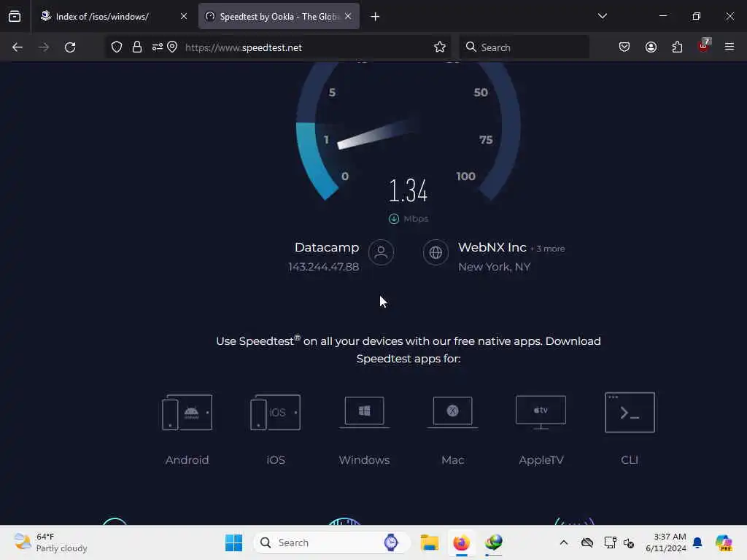Go back one page

pyautogui.click(x=18, y=47)
